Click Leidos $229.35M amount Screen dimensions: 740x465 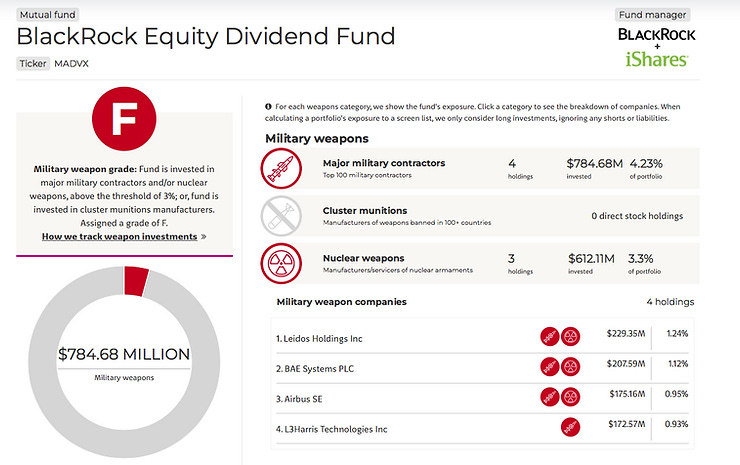pos(626,333)
